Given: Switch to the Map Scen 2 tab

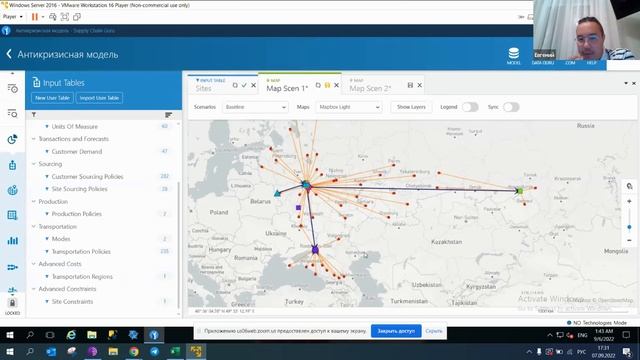Looking at the screenshot, I should click(370, 88).
